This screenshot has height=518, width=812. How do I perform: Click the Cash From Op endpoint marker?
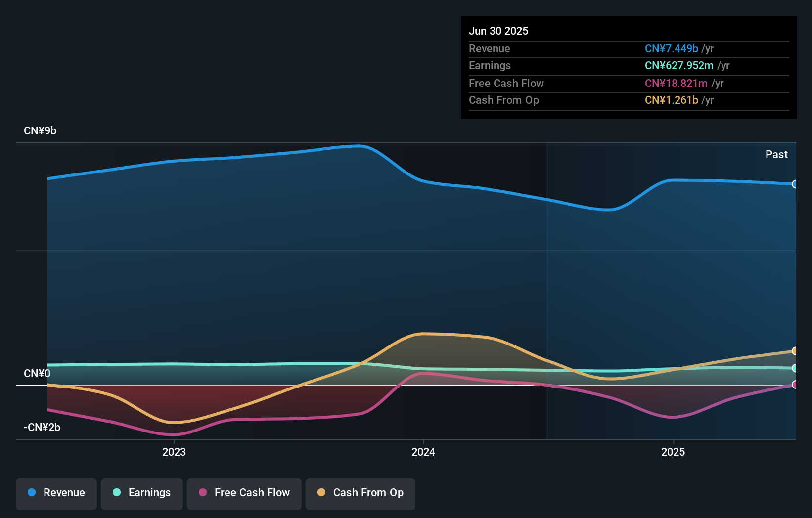pos(795,351)
